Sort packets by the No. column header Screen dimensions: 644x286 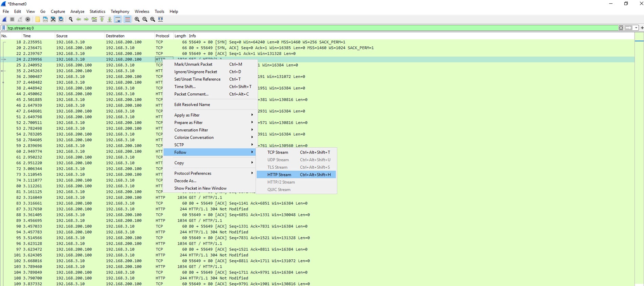coord(10,36)
